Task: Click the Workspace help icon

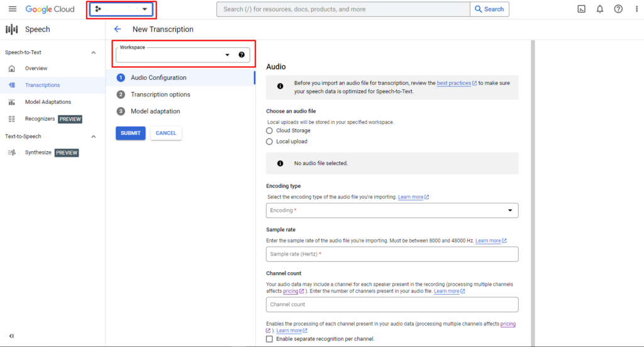Action: click(x=241, y=55)
